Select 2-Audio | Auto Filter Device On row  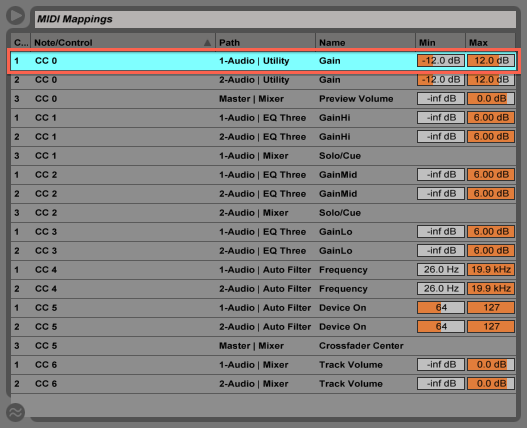pyautogui.click(x=264, y=327)
